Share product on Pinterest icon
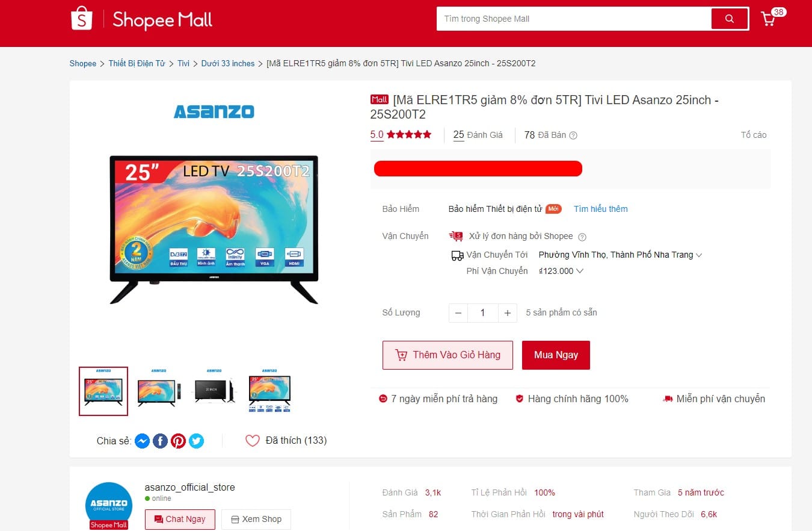This screenshot has height=531, width=812. (x=178, y=441)
